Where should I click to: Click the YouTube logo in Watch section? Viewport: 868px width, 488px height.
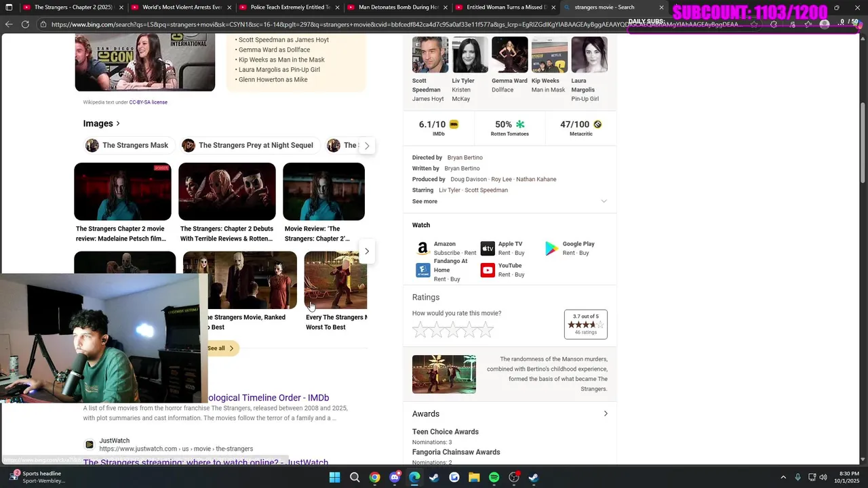click(x=488, y=270)
